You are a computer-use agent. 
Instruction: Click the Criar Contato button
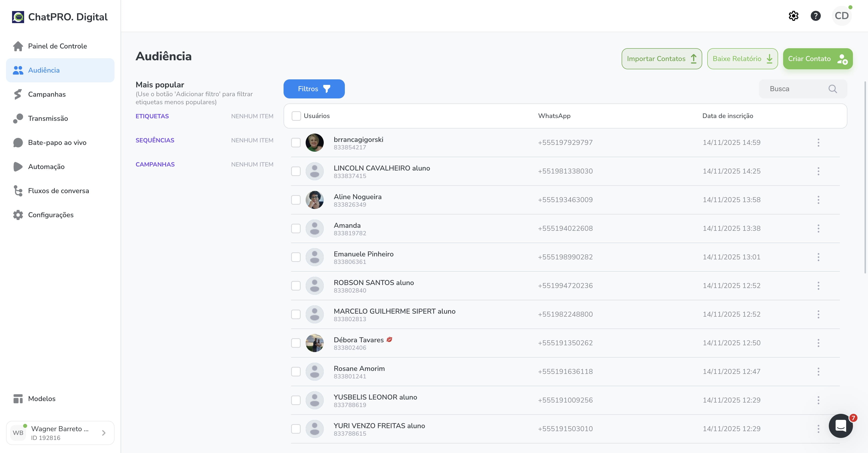tap(818, 59)
